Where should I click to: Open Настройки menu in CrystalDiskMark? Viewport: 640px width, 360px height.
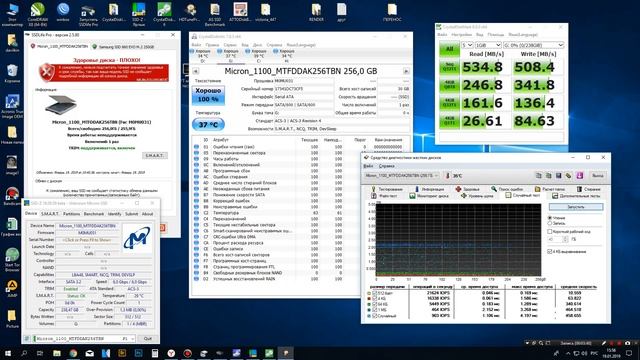pyautogui.click(x=461, y=35)
